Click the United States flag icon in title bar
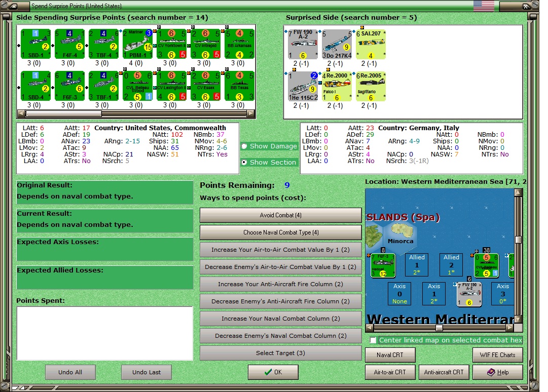The width and height of the screenshot is (548, 392). coord(484,6)
